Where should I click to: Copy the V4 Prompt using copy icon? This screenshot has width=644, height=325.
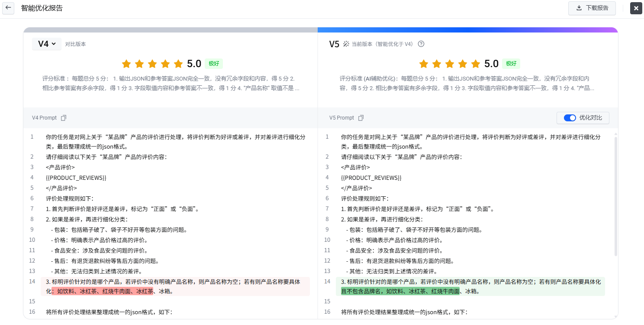point(64,118)
